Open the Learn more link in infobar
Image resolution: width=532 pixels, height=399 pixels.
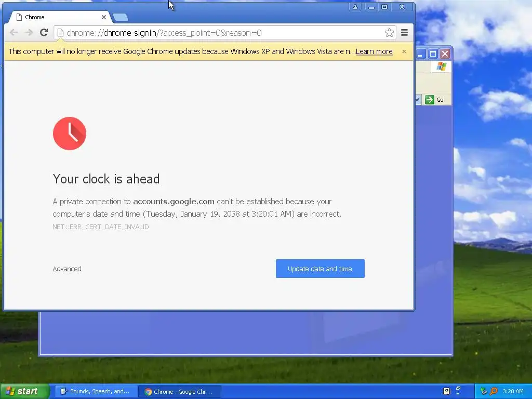pyautogui.click(x=374, y=51)
